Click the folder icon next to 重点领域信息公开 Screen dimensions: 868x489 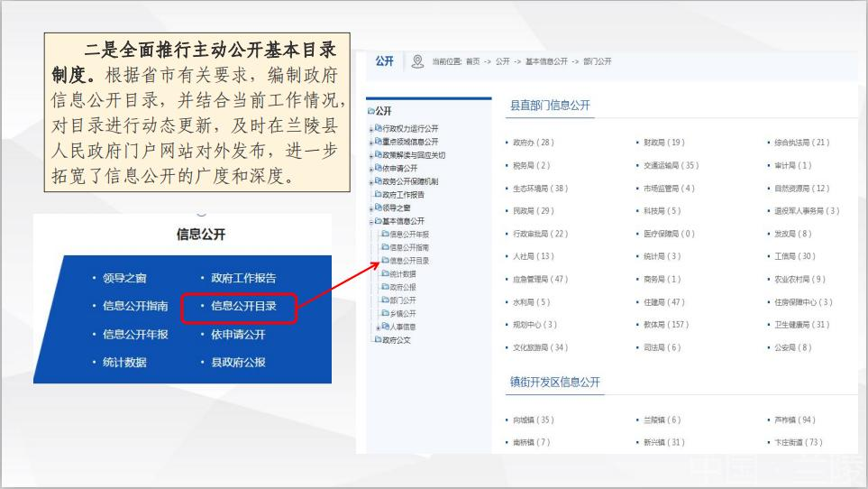pos(379,142)
